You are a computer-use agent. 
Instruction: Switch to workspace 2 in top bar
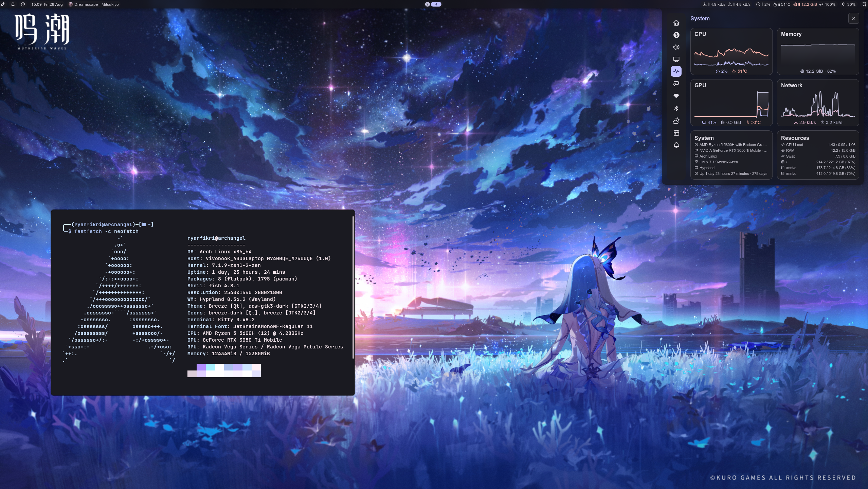pyautogui.click(x=427, y=4)
